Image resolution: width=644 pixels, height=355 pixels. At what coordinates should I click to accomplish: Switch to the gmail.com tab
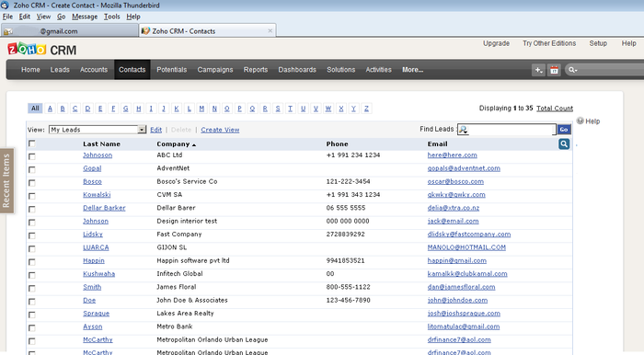(70, 30)
